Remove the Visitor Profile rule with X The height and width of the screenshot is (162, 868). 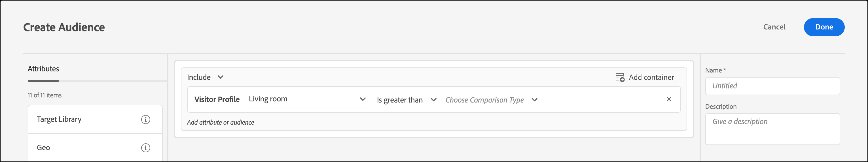(x=669, y=99)
